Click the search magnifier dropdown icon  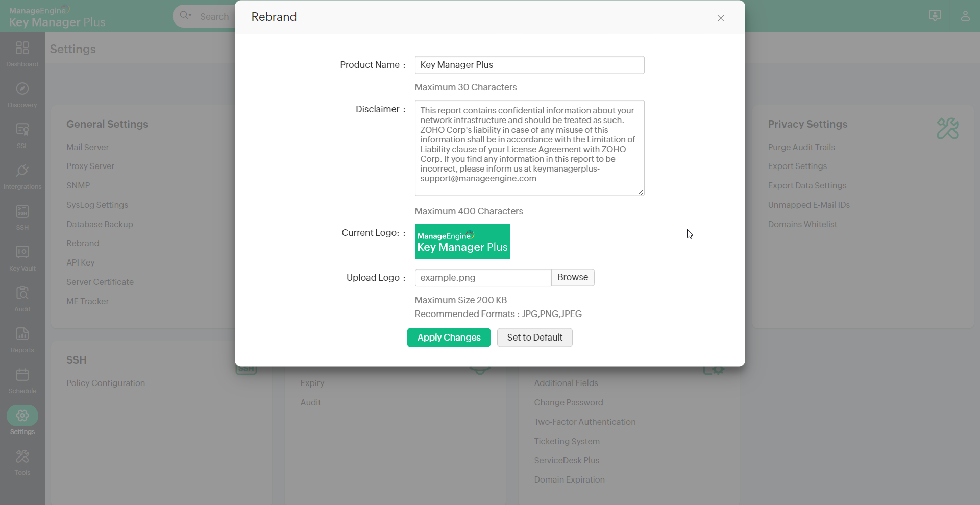click(186, 16)
